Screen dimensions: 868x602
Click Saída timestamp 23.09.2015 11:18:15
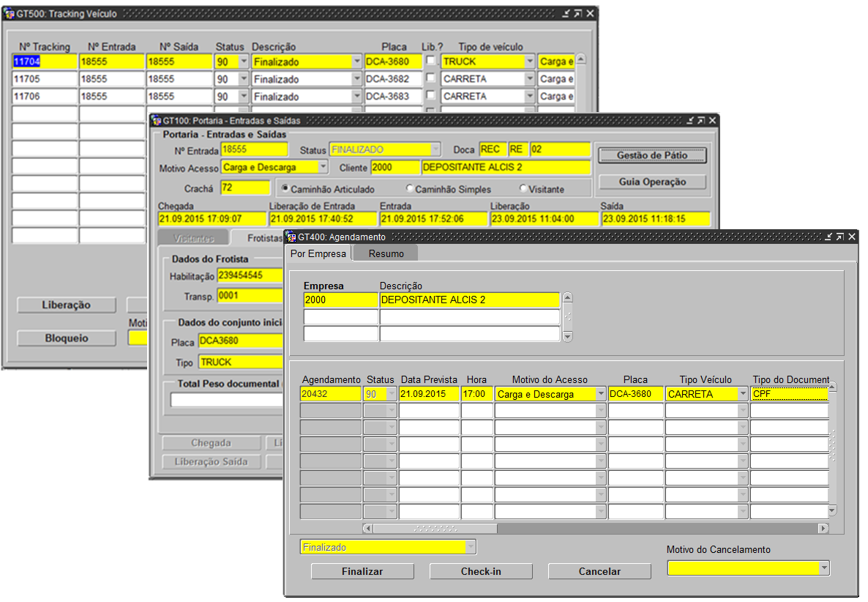tap(656, 219)
